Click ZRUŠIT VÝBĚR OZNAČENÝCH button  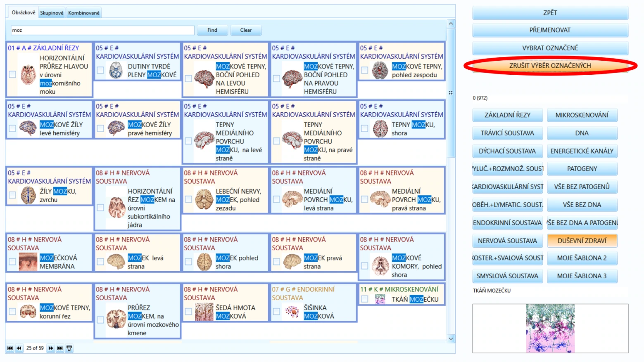click(x=550, y=66)
